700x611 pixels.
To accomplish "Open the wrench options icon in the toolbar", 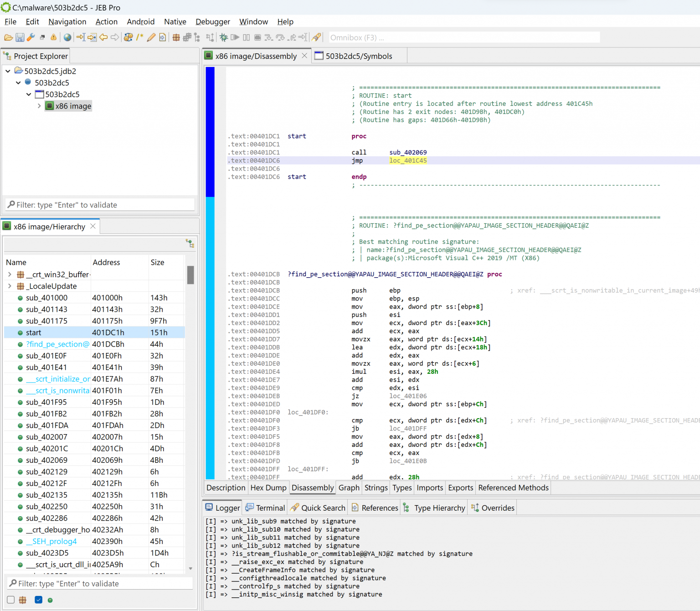I will (31, 37).
